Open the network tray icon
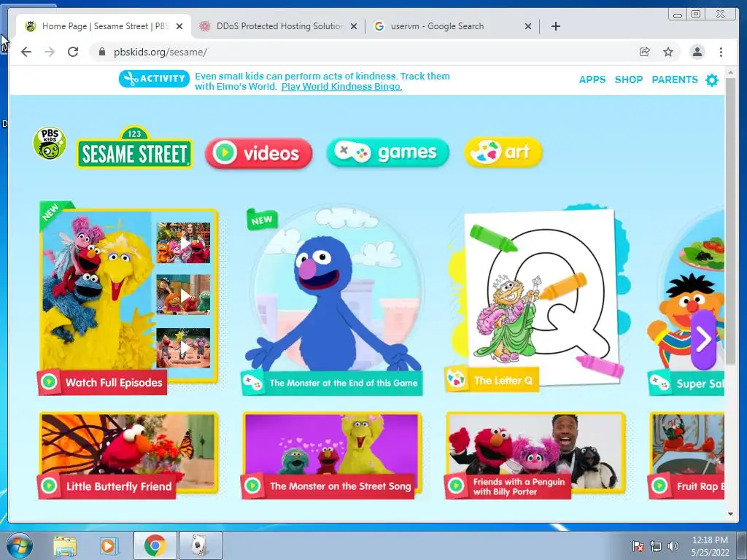The width and height of the screenshot is (747, 560). pyautogui.click(x=656, y=546)
